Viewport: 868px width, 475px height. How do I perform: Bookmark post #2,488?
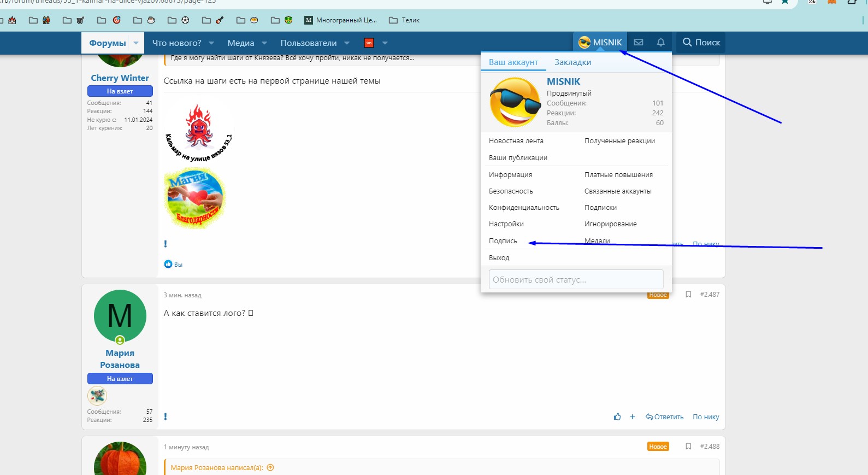(688, 446)
